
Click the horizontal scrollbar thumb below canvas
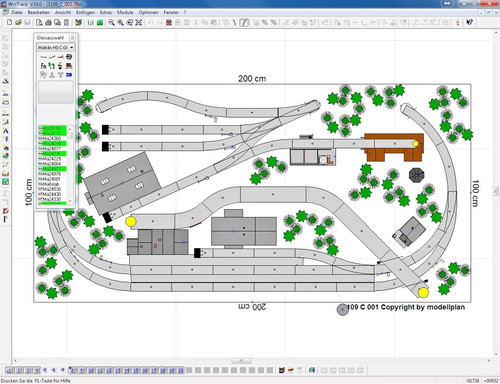(241, 361)
